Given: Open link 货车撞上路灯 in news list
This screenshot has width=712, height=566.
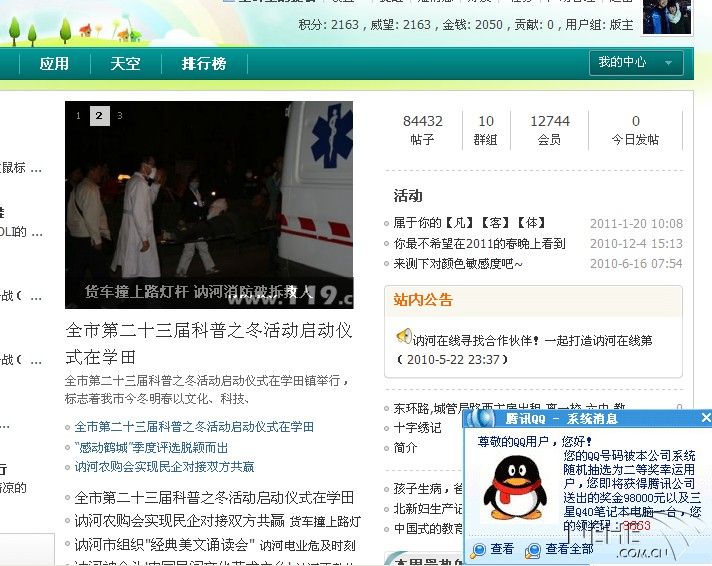Looking at the screenshot, I should click(325, 521).
